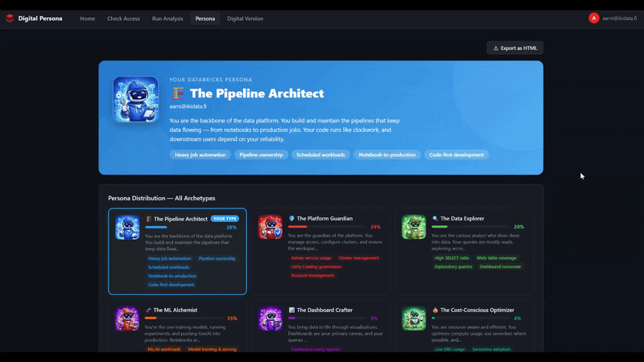Viewport: 644px width, 362px height.
Task: Select the Pipeline ownership hero tag
Action: coord(261,154)
